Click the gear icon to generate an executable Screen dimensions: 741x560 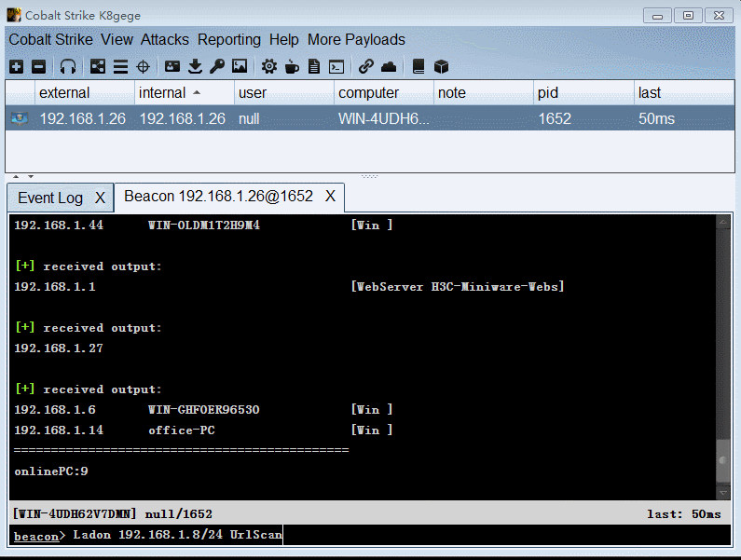click(x=269, y=67)
